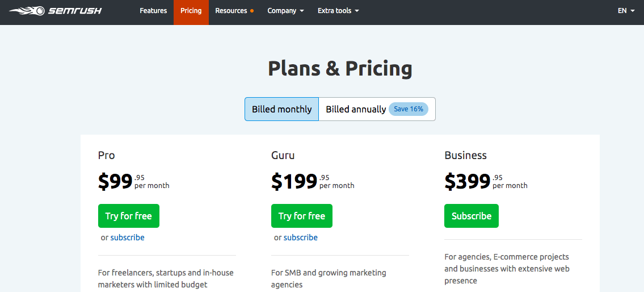Follow the subscribe link under Guru
This screenshot has height=292, width=644.
[x=301, y=237]
